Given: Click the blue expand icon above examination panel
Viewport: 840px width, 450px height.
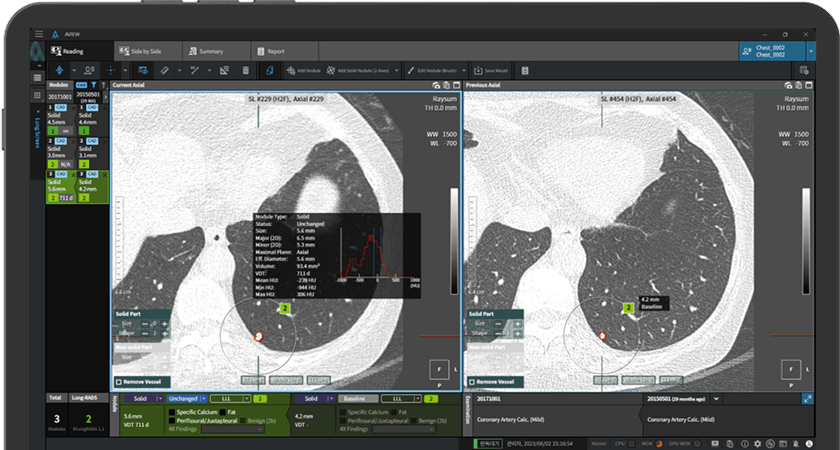Looking at the screenshot, I should [807, 398].
